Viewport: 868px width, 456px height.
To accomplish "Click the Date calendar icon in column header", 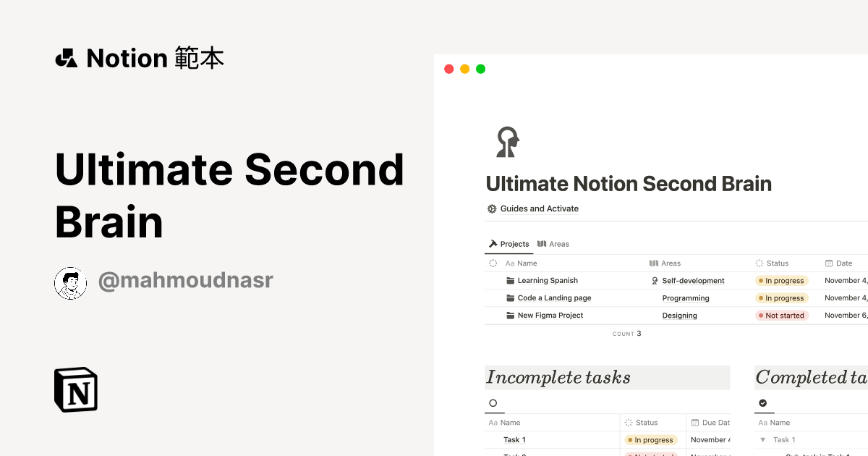I will pos(829,263).
